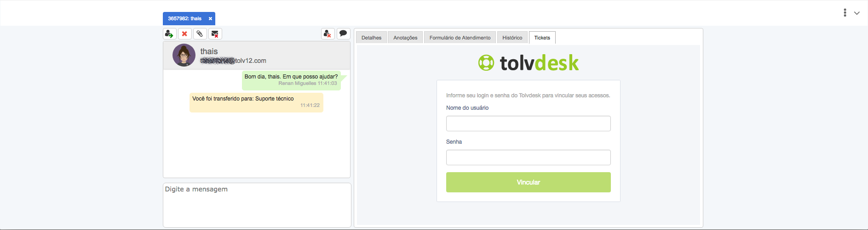Click the paperclip attachment icon
This screenshot has width=868, height=230.
(x=200, y=34)
